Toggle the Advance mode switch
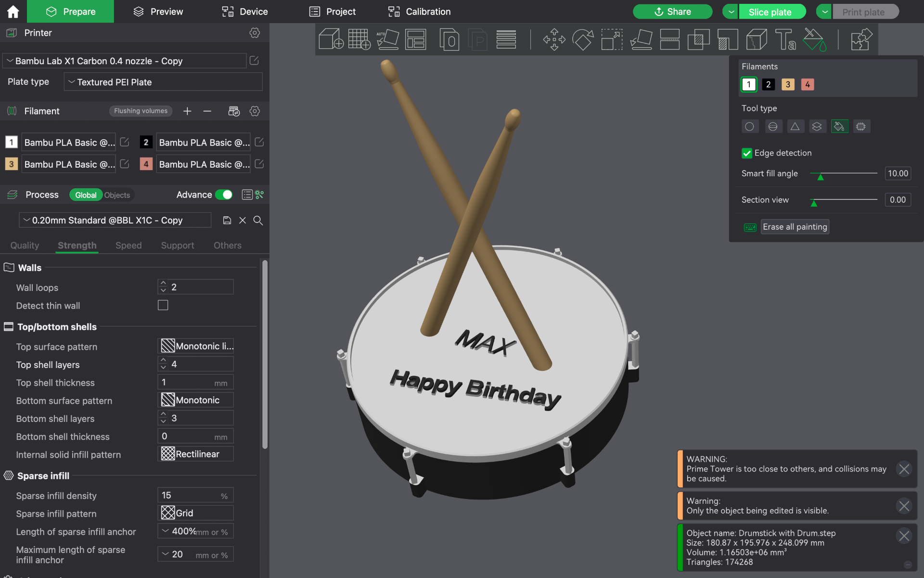The image size is (924, 578). coord(224,195)
